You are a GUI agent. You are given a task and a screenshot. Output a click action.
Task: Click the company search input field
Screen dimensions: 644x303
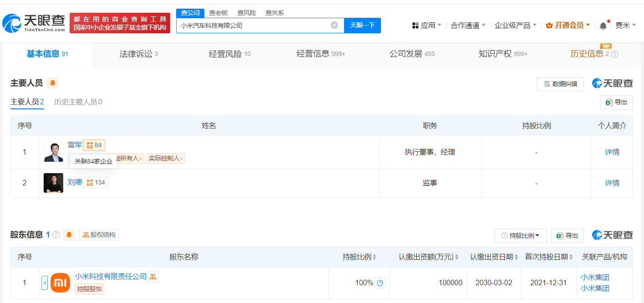click(253, 26)
